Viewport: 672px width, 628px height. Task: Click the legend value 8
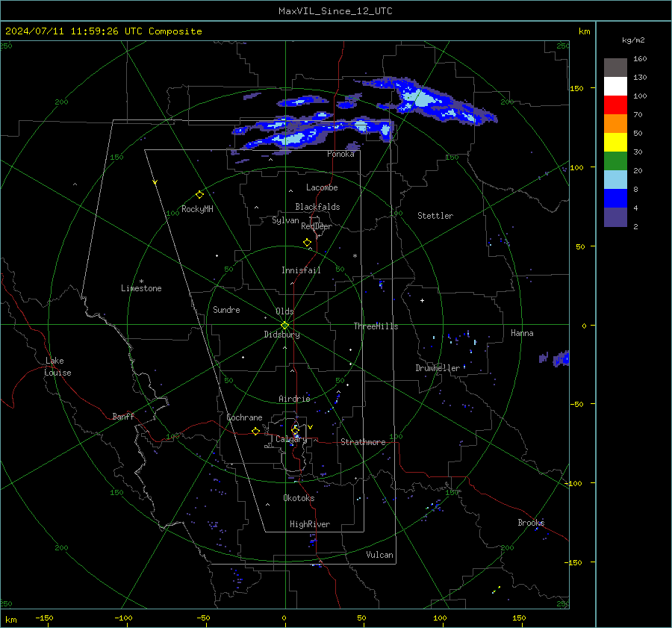pos(635,190)
